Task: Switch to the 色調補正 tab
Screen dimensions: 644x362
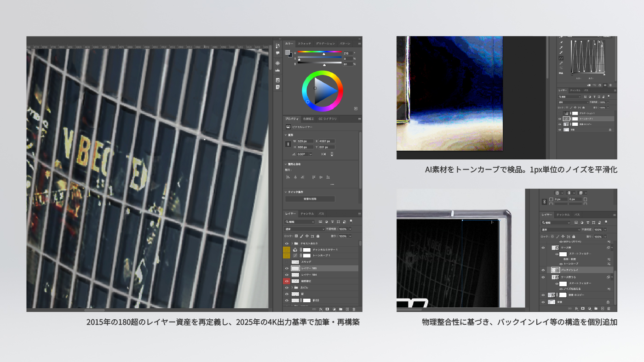Action: click(x=308, y=119)
